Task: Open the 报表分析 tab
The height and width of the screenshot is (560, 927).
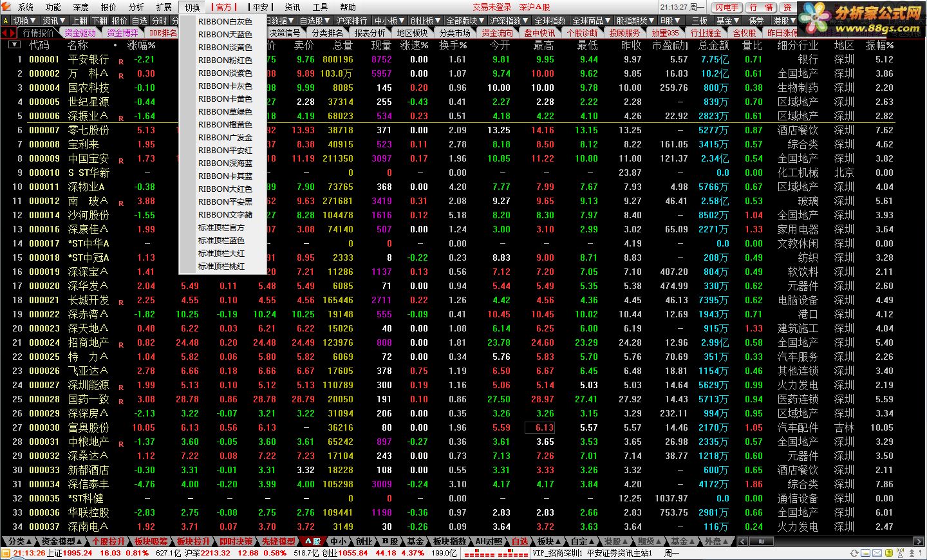Action: click(370, 33)
